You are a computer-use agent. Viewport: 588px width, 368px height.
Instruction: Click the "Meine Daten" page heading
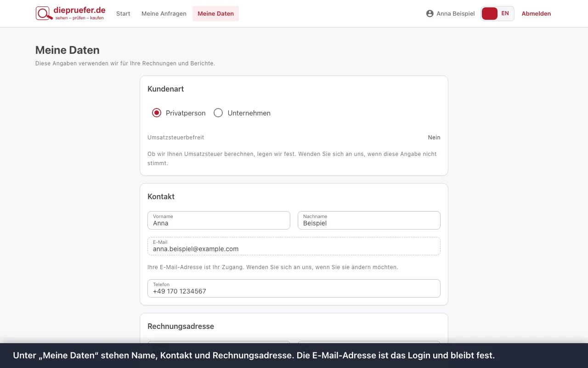pos(68,50)
